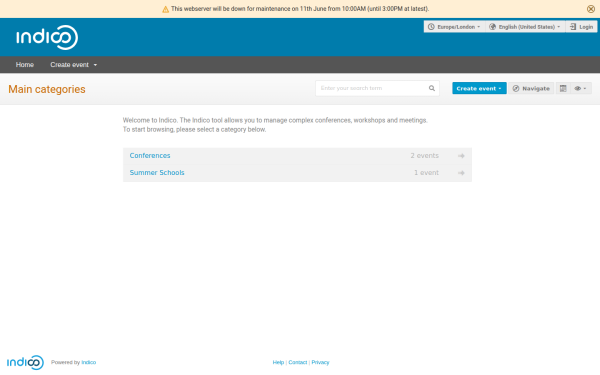Click the clock icon beside Europe/London
Image resolution: width=600 pixels, height=375 pixels.
click(431, 27)
